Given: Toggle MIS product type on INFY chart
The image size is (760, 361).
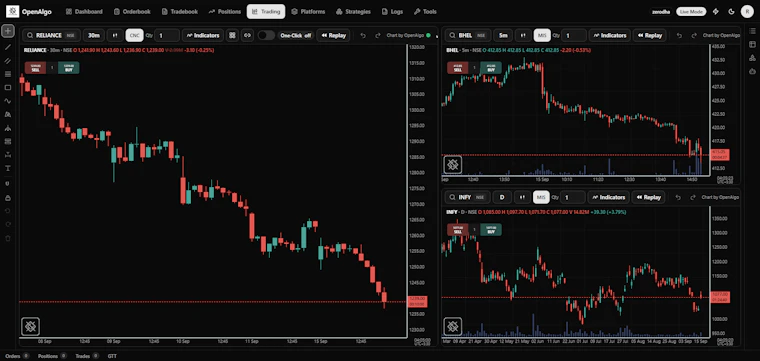Looking at the screenshot, I should (541, 197).
